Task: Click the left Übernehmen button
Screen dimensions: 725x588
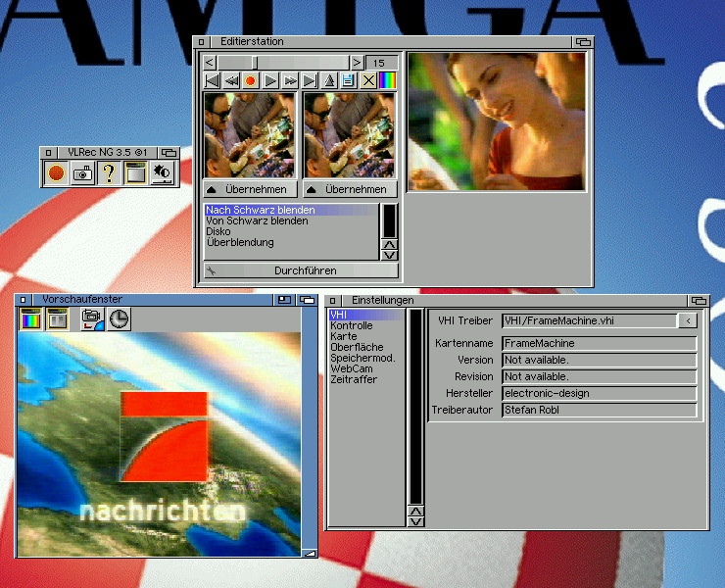Action: pyautogui.click(x=250, y=189)
